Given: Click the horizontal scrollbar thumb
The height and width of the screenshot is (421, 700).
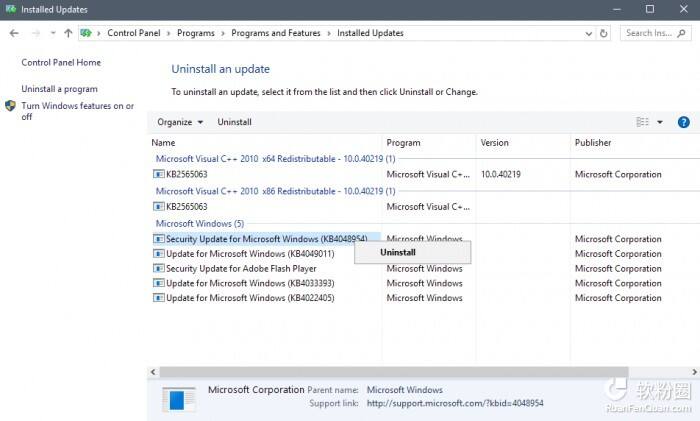Looking at the screenshot, I should 394,372.
